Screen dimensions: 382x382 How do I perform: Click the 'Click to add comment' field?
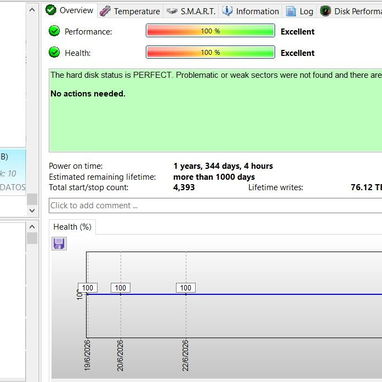click(x=215, y=205)
